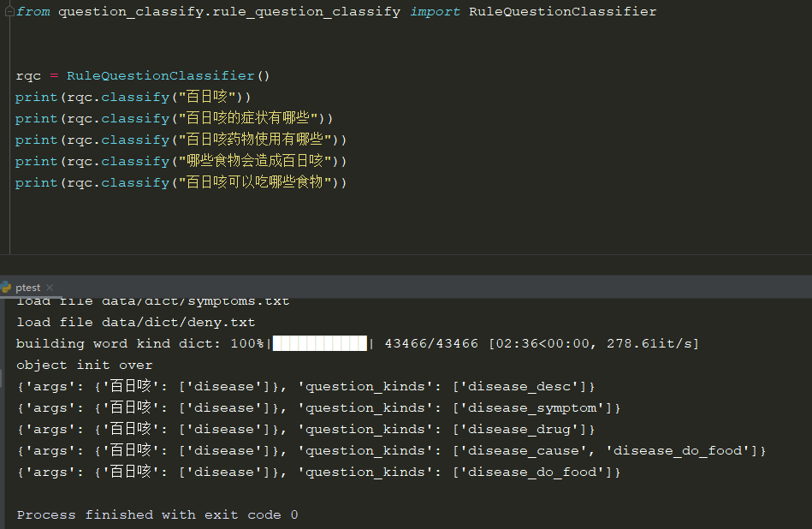Click the Python icon on ptest tab

[x=7, y=288]
